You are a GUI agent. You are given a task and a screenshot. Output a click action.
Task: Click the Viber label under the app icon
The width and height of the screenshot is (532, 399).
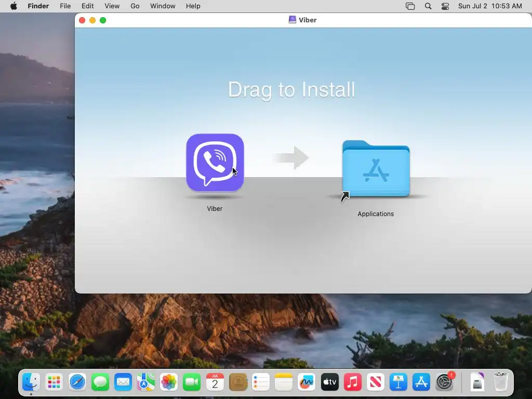pyautogui.click(x=215, y=209)
